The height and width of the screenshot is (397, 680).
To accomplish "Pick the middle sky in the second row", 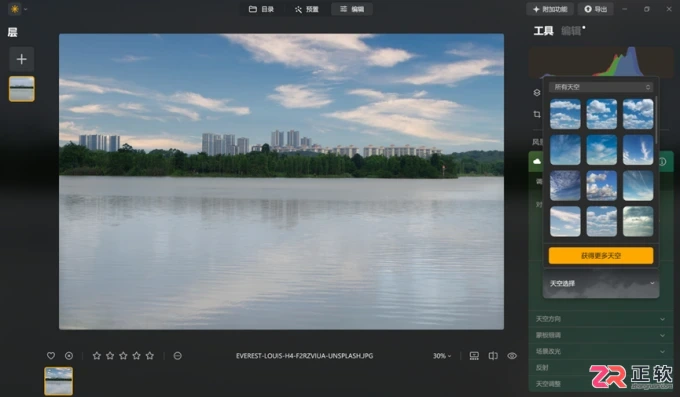I will (x=602, y=150).
